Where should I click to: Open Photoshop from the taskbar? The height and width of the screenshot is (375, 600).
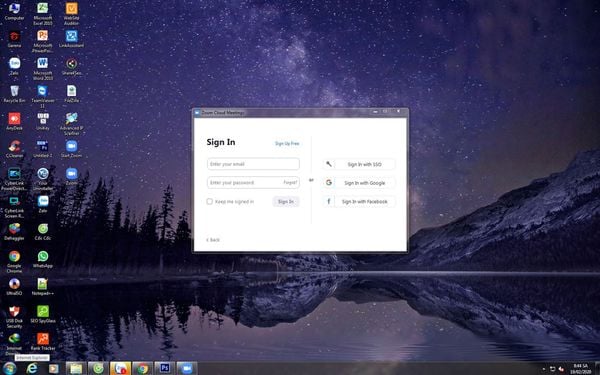pyautogui.click(x=165, y=368)
